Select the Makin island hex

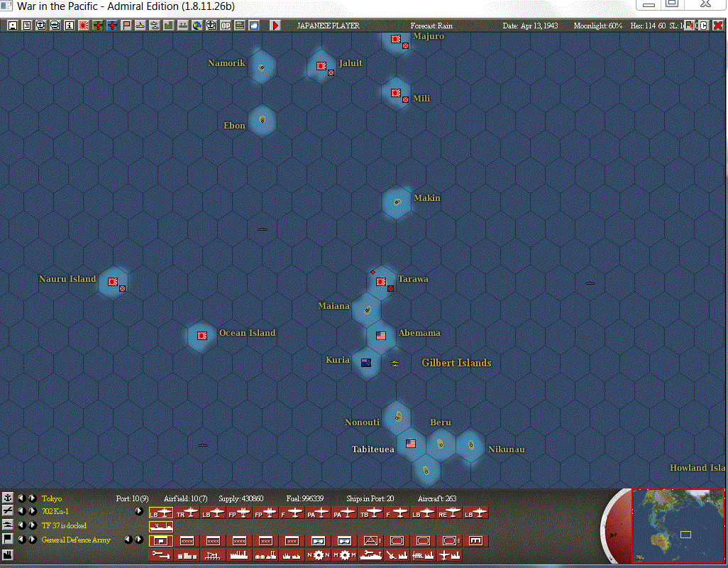(x=397, y=202)
